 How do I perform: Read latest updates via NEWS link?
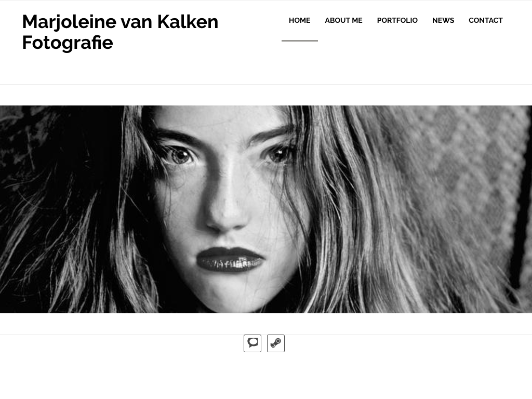[443, 20]
